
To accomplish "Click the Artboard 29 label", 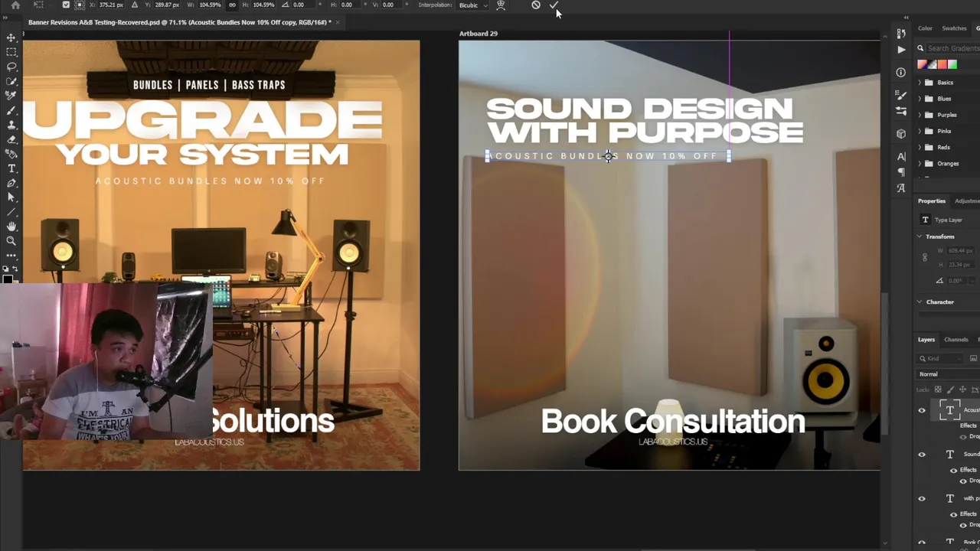I will [479, 34].
